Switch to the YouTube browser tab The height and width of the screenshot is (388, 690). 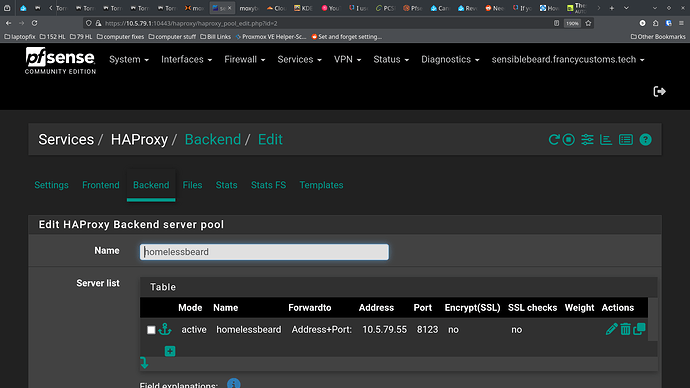point(330,8)
